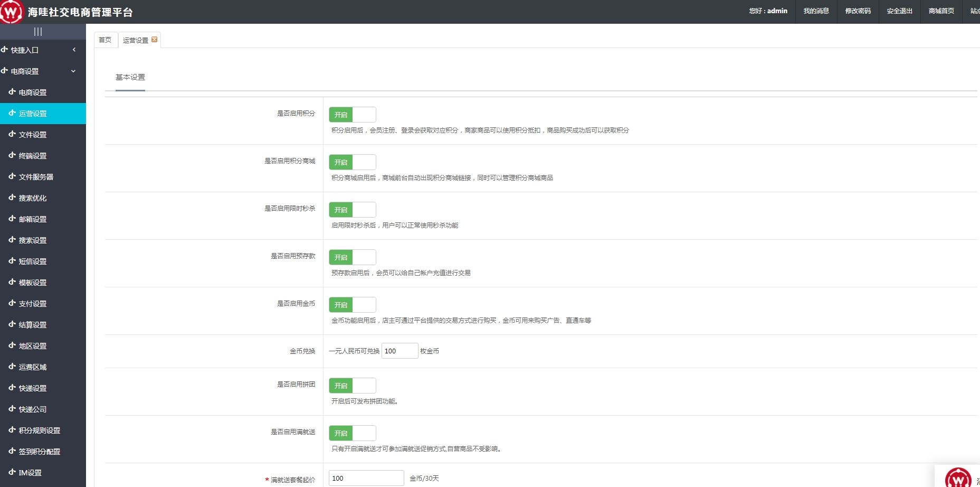Click the 海哇 platform logo icon
The width and height of the screenshot is (980, 487).
tap(11, 11)
